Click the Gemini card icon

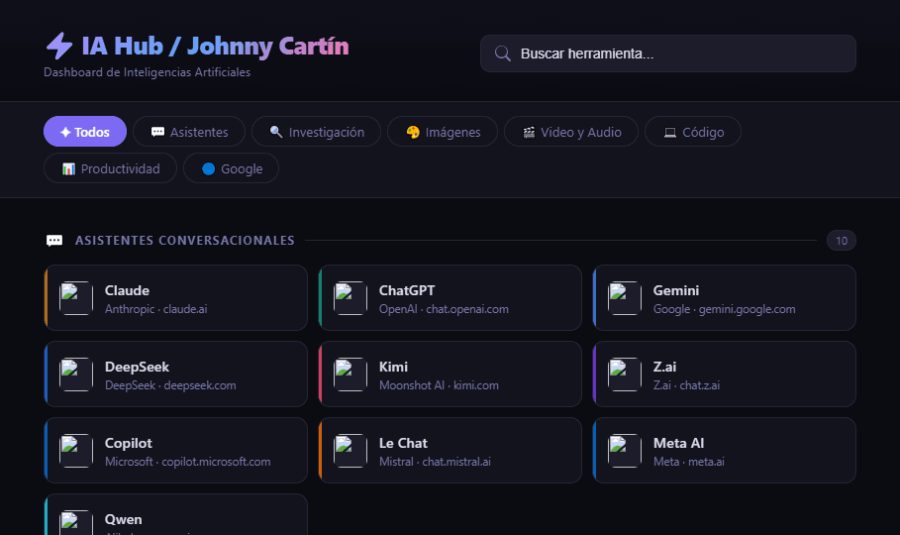click(x=624, y=298)
